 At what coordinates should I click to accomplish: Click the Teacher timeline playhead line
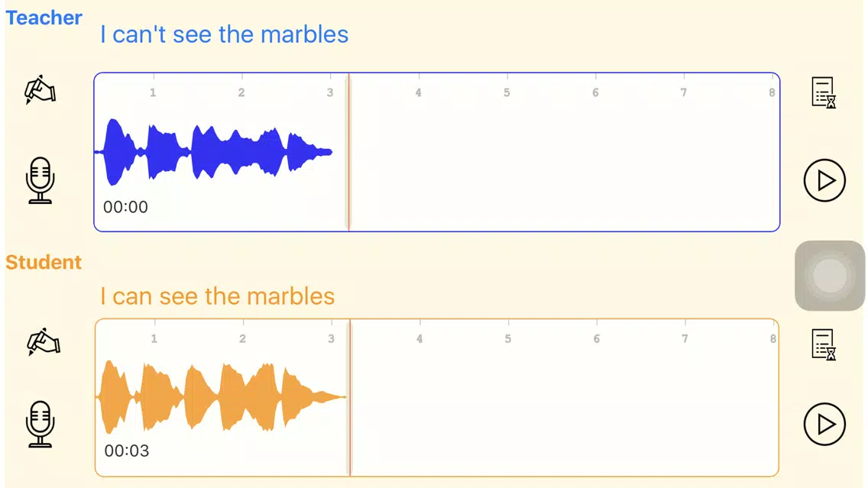pyautogui.click(x=348, y=153)
